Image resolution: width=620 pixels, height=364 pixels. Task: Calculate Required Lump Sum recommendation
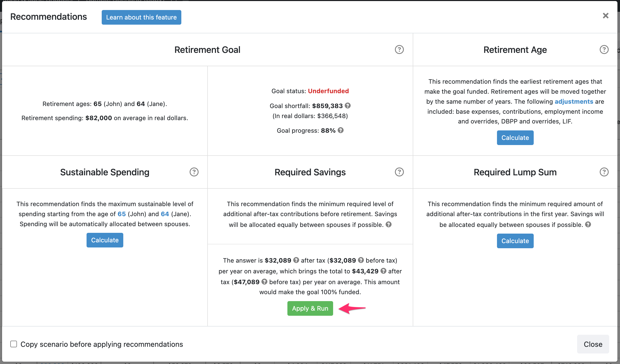coord(515,241)
